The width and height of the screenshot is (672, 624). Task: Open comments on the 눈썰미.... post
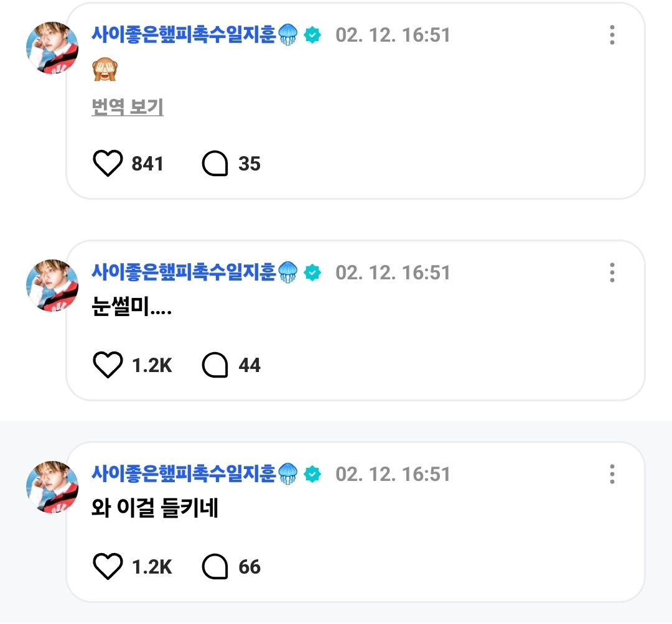point(215,365)
